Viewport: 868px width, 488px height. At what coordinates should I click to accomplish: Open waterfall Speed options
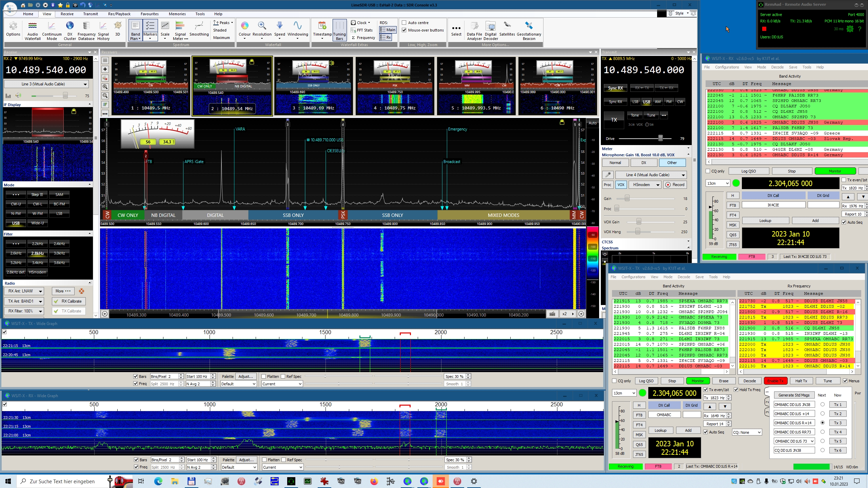279,30
